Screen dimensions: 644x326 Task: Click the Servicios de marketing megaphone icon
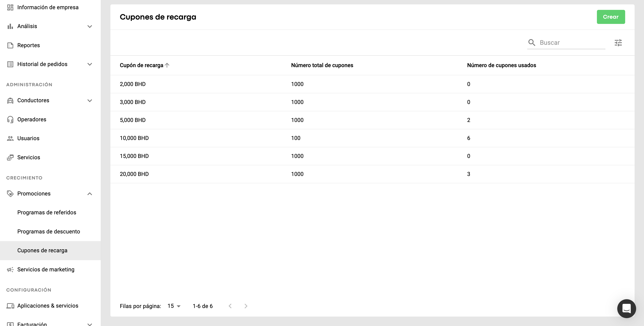[x=10, y=270]
